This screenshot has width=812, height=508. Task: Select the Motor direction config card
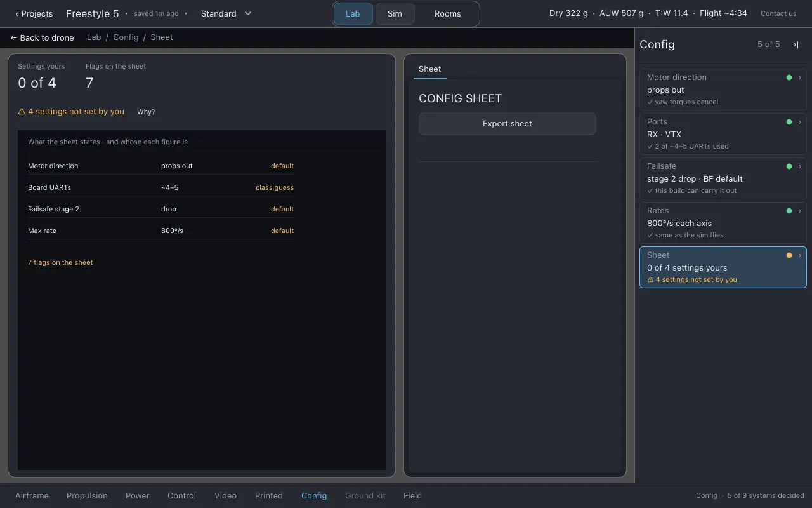(x=723, y=90)
